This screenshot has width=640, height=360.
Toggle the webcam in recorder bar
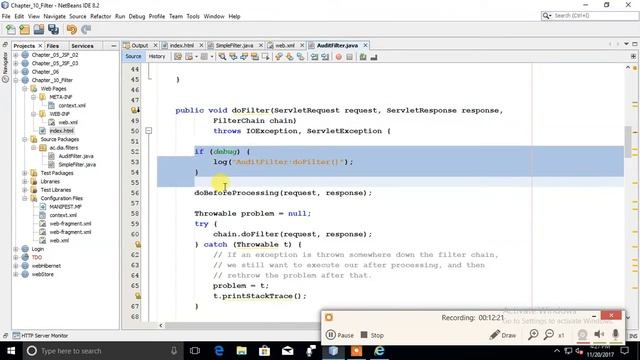tap(582, 335)
